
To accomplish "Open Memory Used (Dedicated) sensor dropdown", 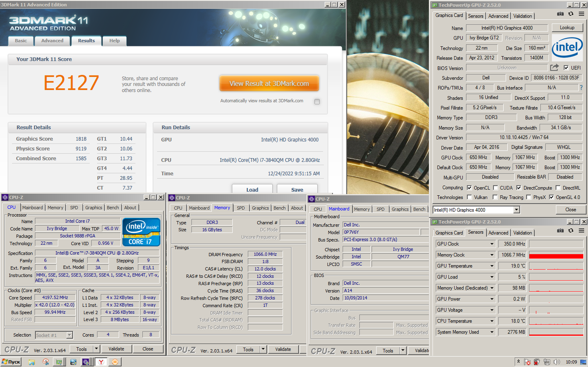I will 492,288.
